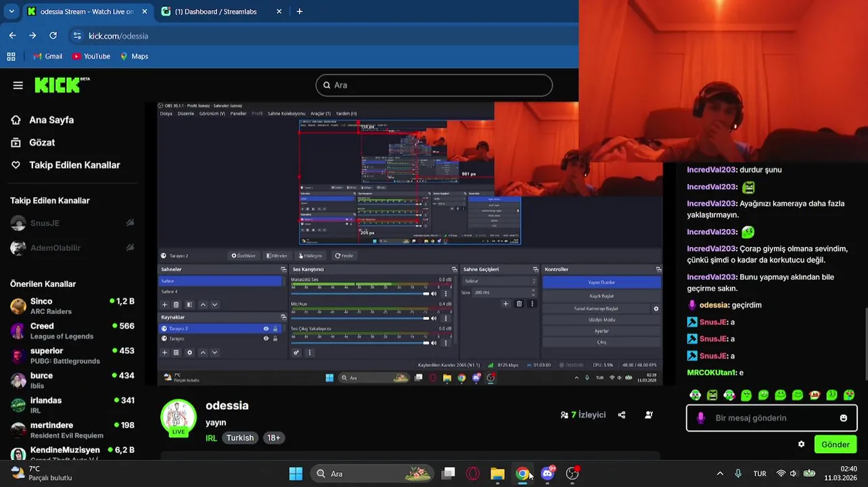Click Kaydı Başlat in streamed OBS
This screenshot has width=868, height=487.
click(x=601, y=296)
